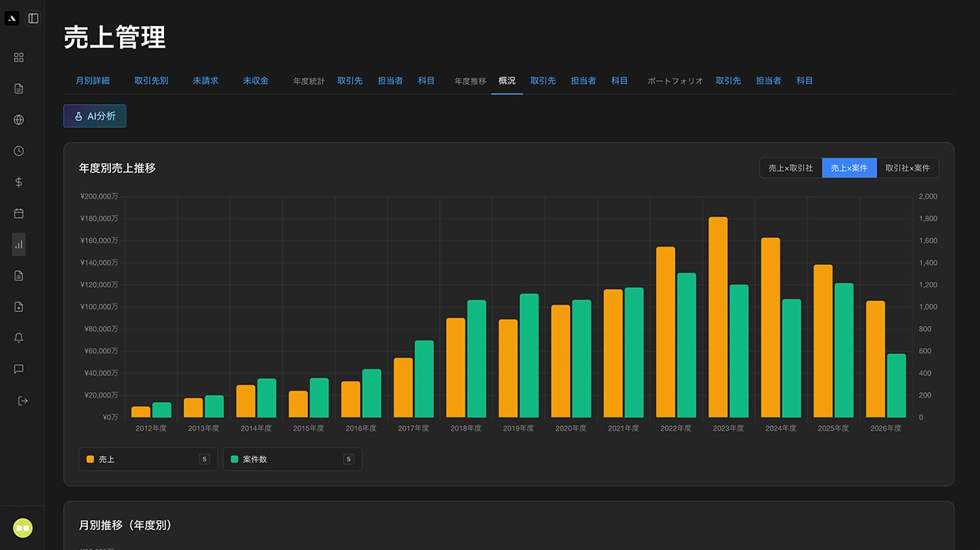Switch to the 未収金 tab
The width and height of the screenshot is (980, 550).
256,81
